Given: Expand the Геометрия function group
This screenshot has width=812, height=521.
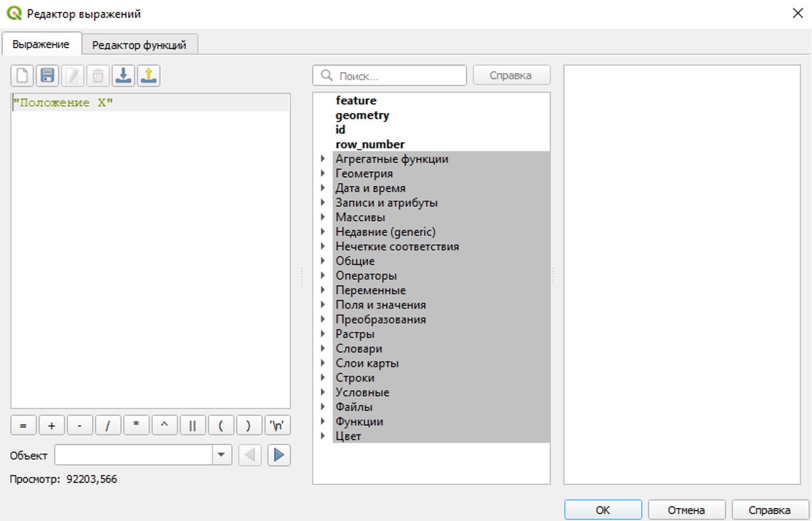Looking at the screenshot, I should click(x=323, y=173).
